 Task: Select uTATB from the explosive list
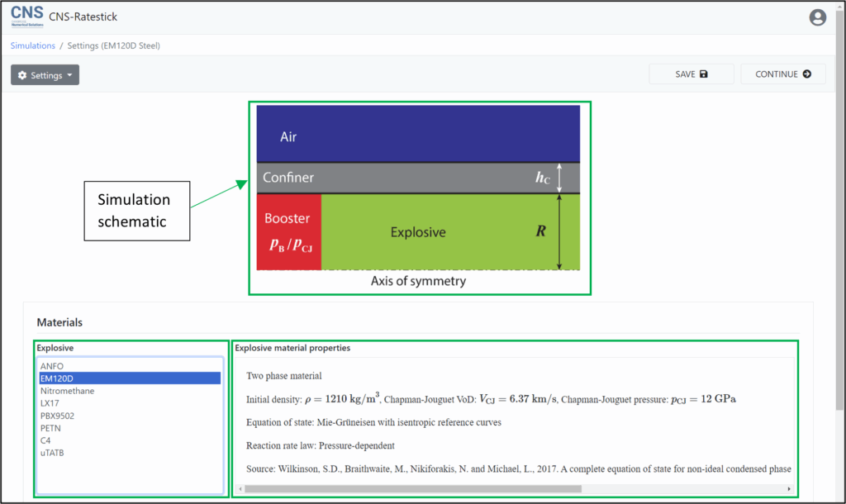(52, 453)
